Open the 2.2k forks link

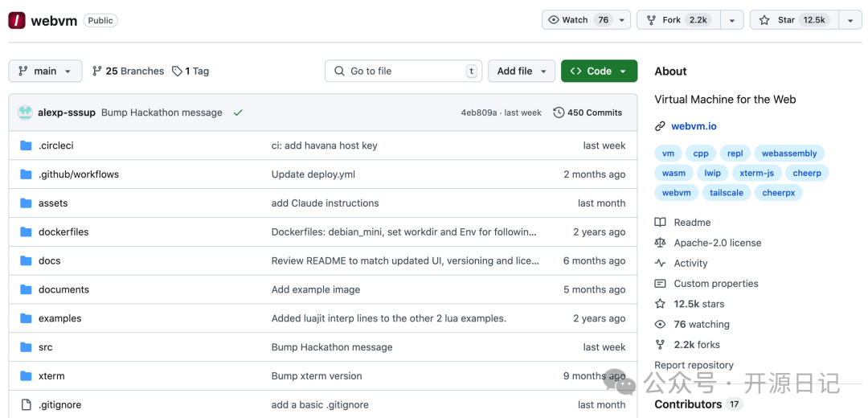[697, 345]
